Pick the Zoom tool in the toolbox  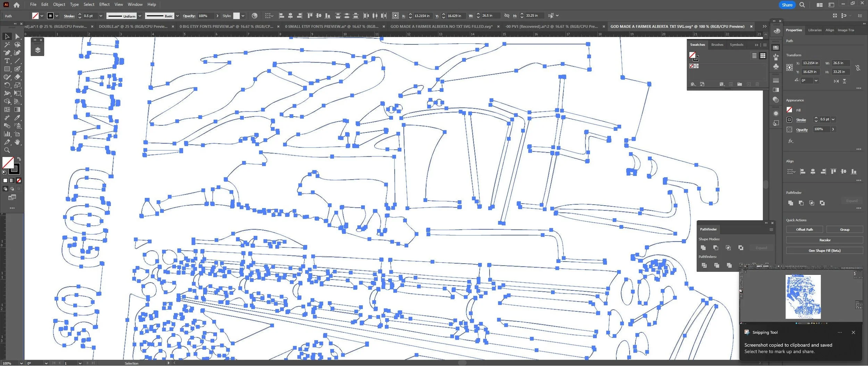(x=7, y=150)
